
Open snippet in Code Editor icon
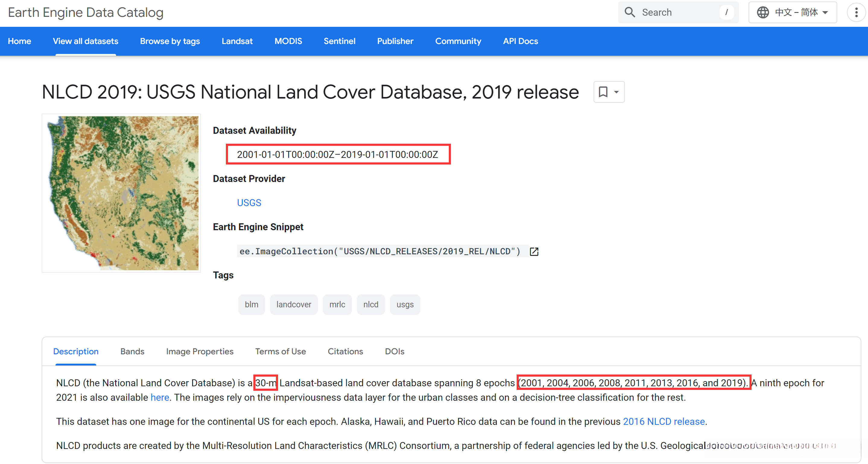[x=534, y=252]
